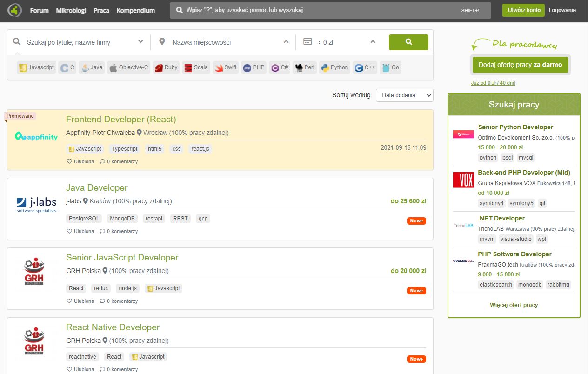Filter offers by Go chip

click(390, 67)
